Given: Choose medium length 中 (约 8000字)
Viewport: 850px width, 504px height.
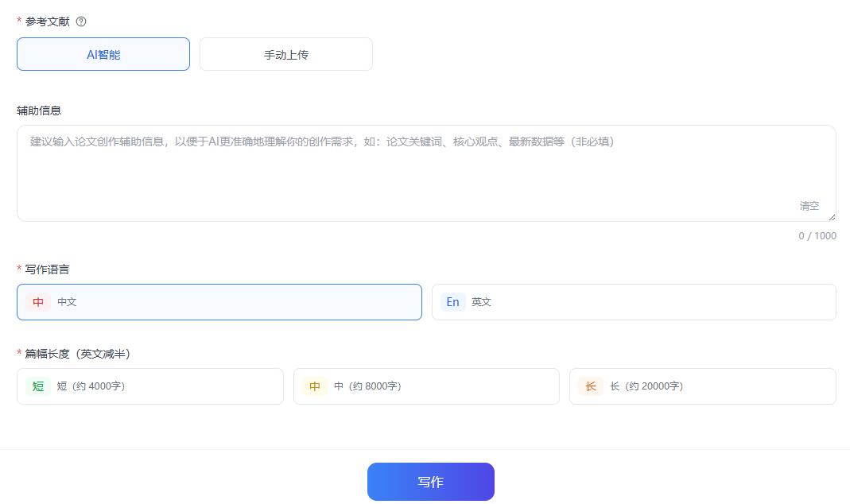Looking at the screenshot, I should 426,386.
